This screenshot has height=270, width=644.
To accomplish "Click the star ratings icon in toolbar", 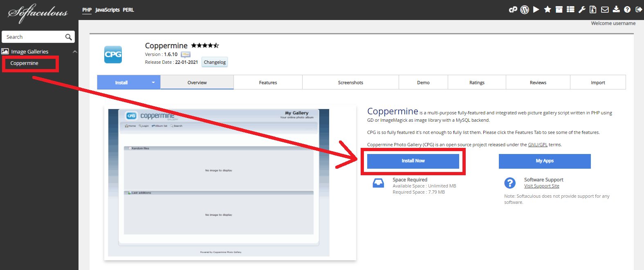I will coord(548,9).
